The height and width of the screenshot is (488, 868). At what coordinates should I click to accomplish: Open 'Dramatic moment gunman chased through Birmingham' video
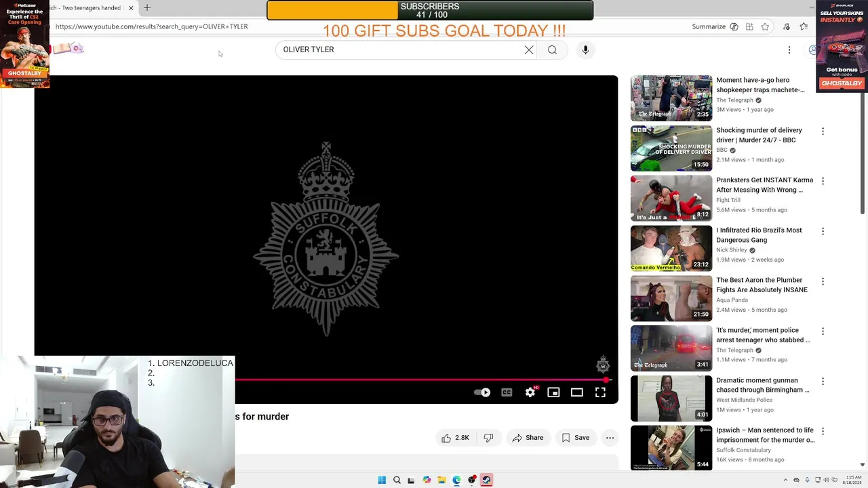[762, 385]
